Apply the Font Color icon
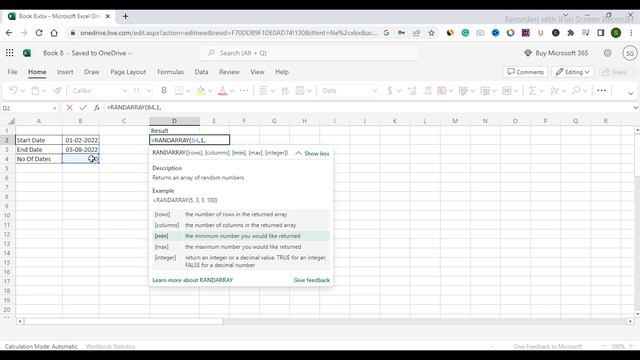This screenshot has width=640, height=360. (x=222, y=91)
